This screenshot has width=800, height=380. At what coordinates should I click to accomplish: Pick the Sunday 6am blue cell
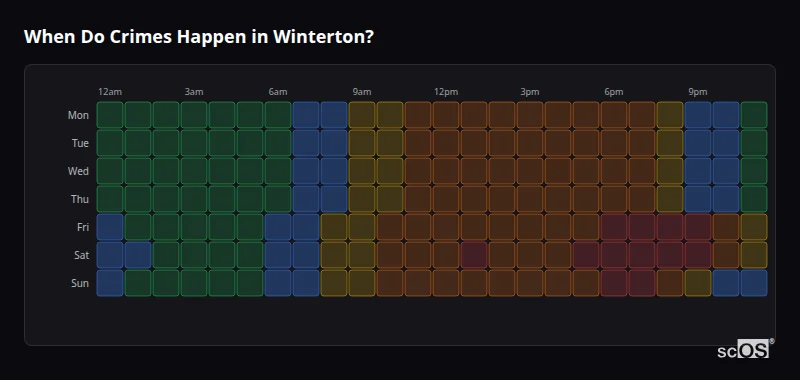pyautogui.click(x=278, y=283)
